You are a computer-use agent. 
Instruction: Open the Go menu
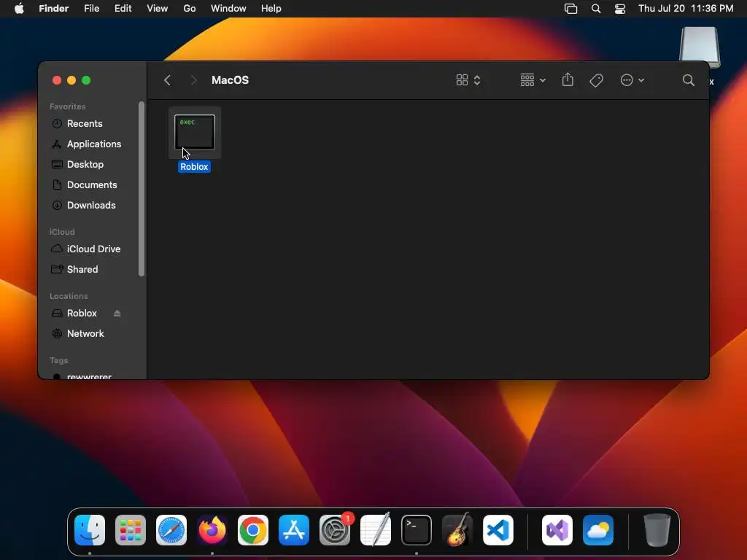(190, 9)
